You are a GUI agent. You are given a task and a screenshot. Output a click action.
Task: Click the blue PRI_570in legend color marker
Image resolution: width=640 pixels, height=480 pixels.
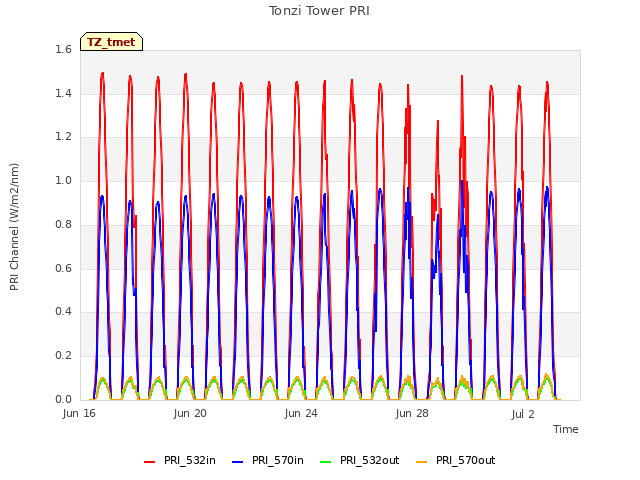click(x=238, y=462)
